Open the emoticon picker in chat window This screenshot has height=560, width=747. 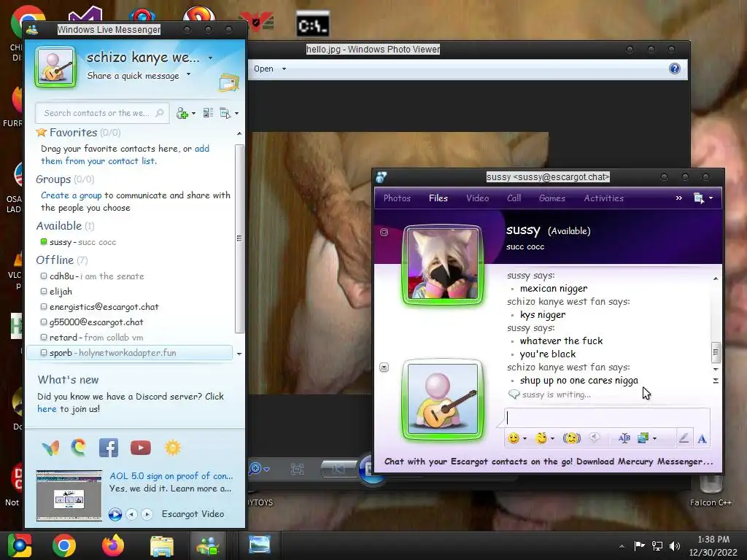click(x=513, y=438)
